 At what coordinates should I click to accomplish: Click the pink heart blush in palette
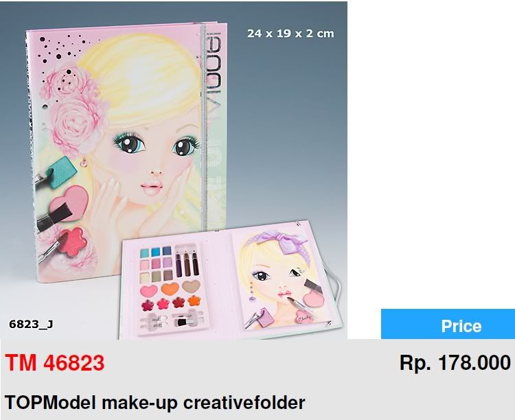(x=149, y=290)
